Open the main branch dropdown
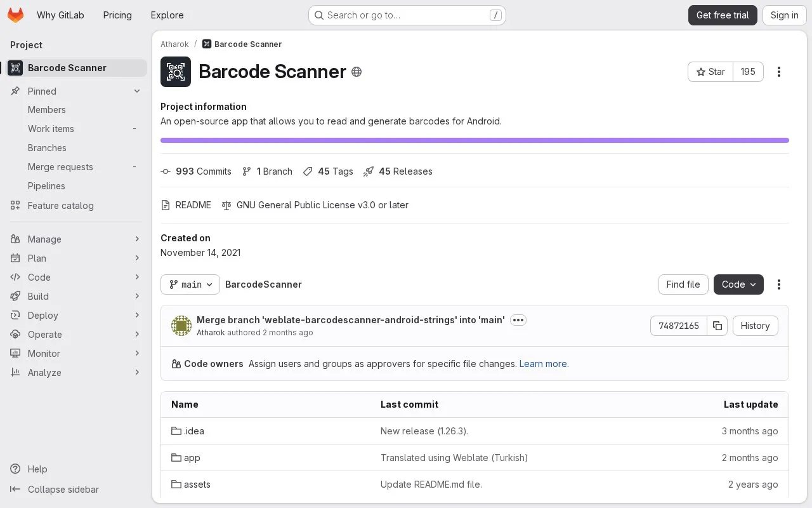The height and width of the screenshot is (508, 812). click(190, 284)
